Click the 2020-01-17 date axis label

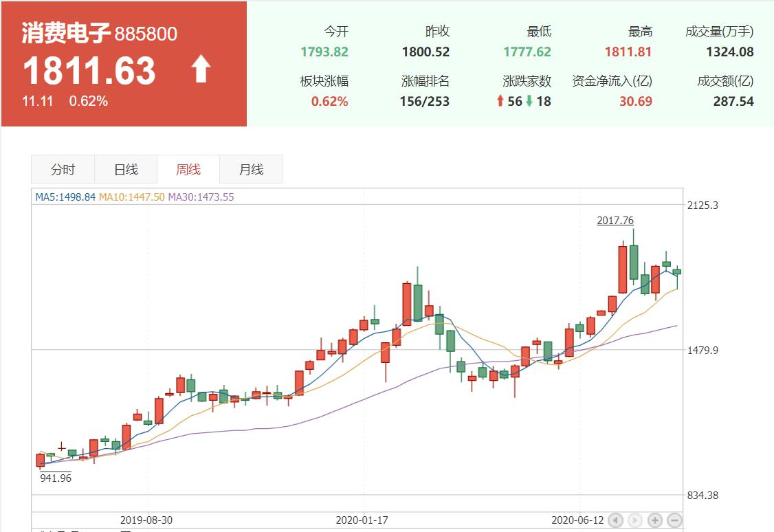tap(362, 520)
